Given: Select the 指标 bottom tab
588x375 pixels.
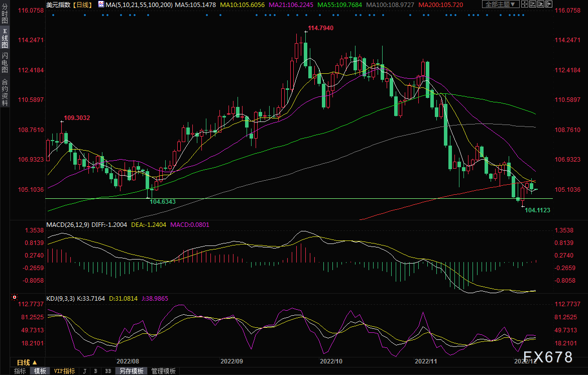Looking at the screenshot, I should [20, 371].
